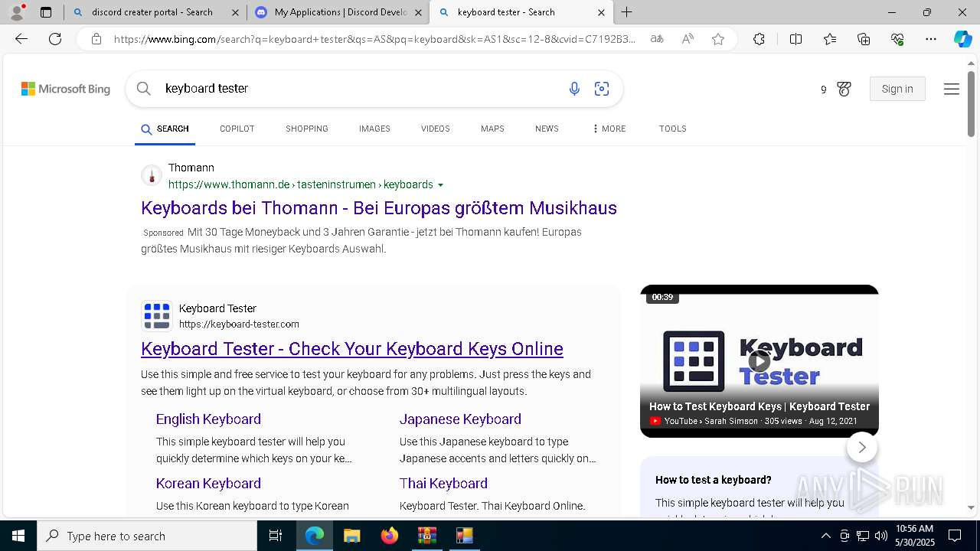980x551 pixels.
Task: Reload the page with the refresh icon
Action: point(55,39)
